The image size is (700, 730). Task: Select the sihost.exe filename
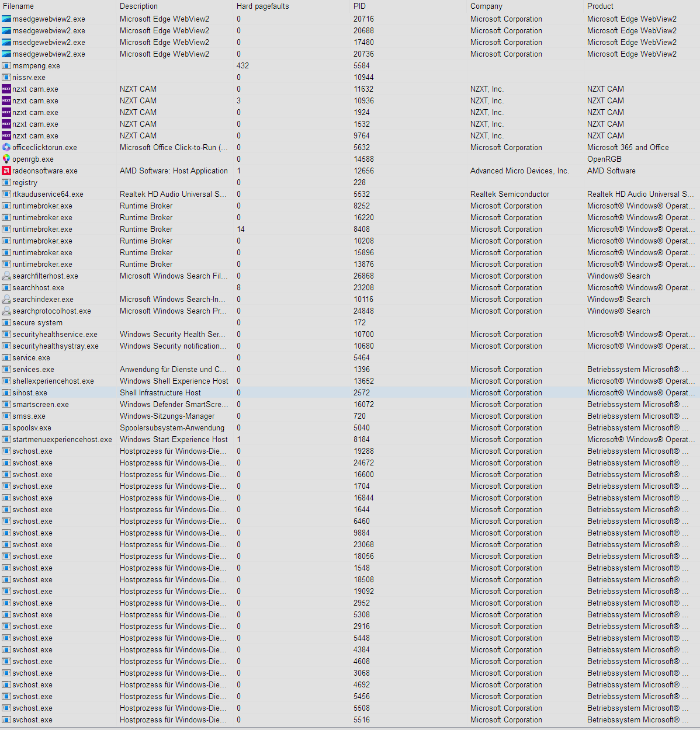pos(30,392)
